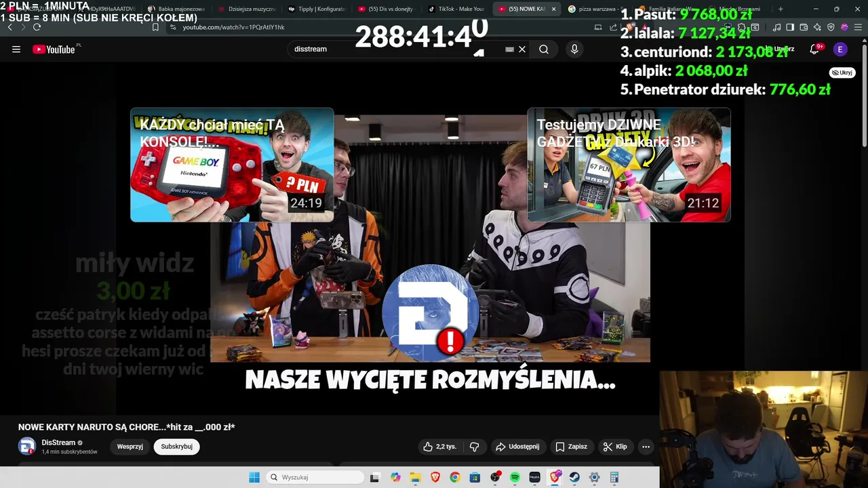Click the Subskrybuj button
The image size is (868, 488).
176,447
